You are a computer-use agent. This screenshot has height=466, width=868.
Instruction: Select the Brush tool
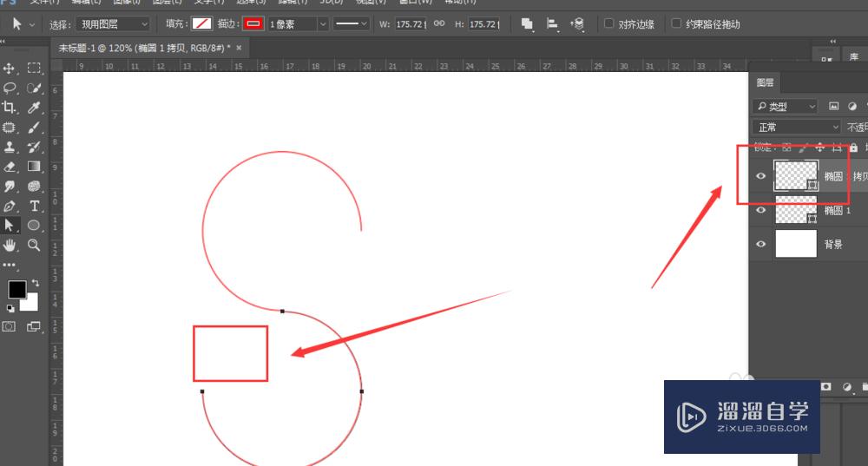tap(35, 128)
